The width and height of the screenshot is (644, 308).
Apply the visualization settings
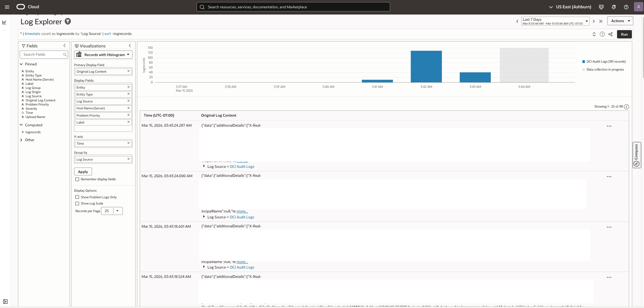83,172
